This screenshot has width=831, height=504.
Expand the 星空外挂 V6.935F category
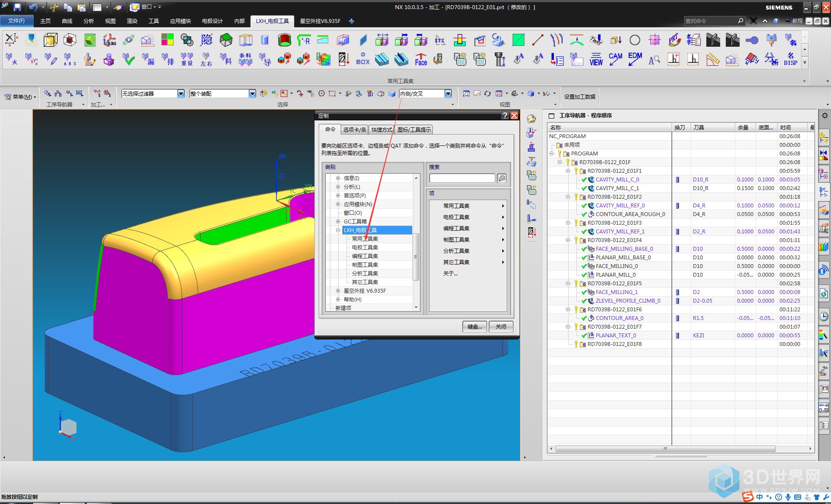(x=338, y=291)
